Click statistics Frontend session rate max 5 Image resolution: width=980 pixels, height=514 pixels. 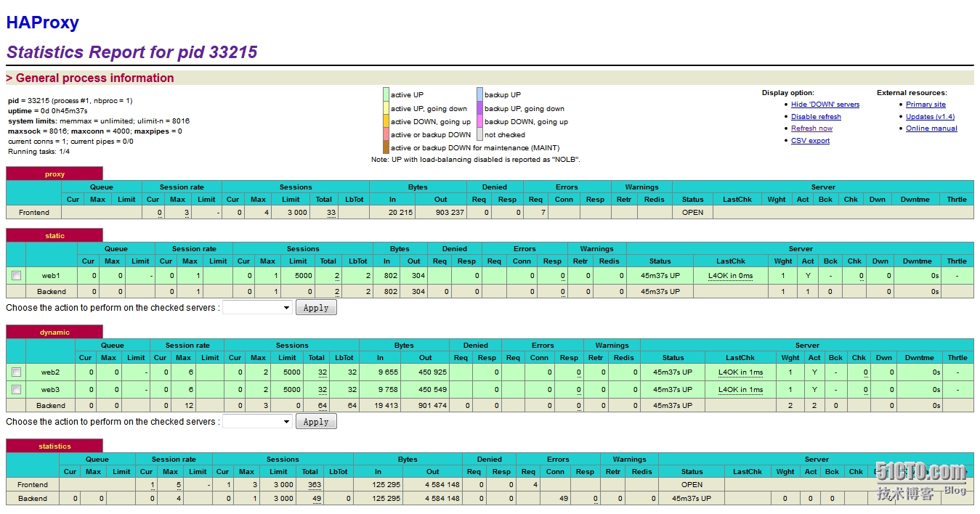pyautogui.click(x=178, y=485)
